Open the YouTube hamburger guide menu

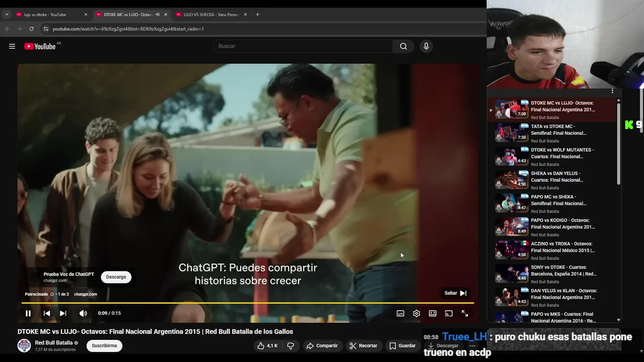coord(12,46)
